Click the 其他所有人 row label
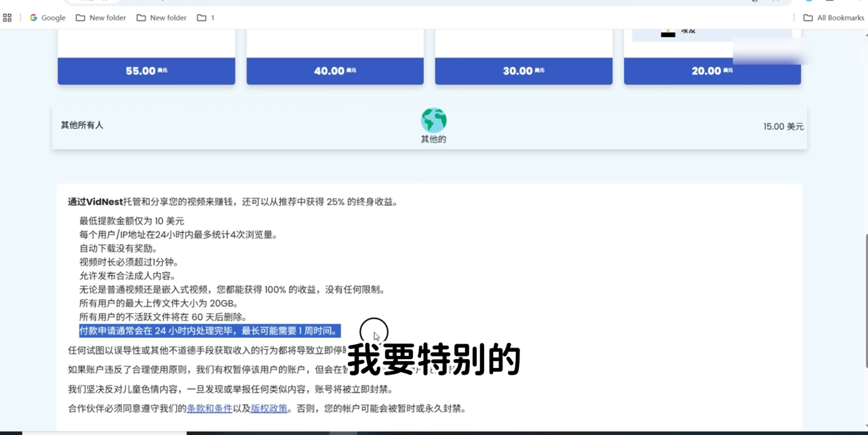Viewport: 868px width, 435px height. click(82, 125)
